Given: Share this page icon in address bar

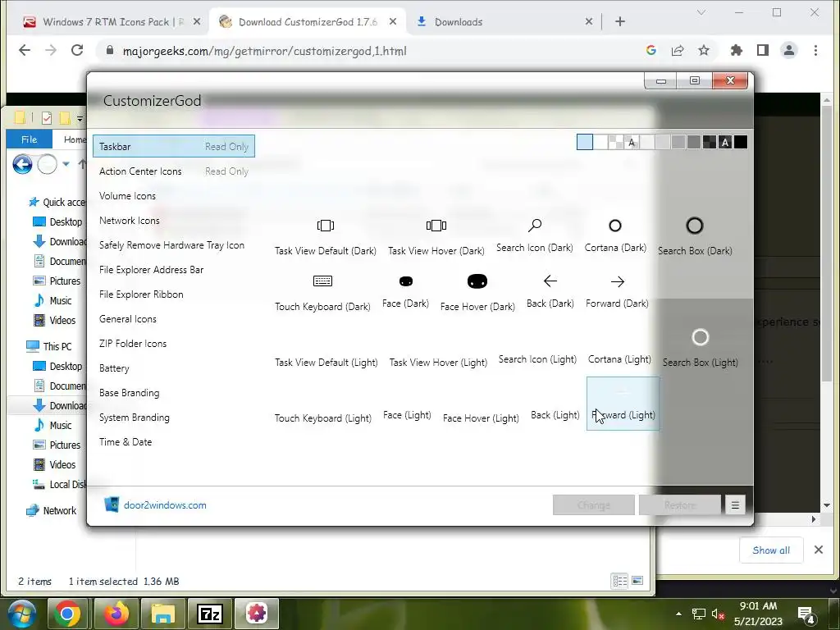Looking at the screenshot, I should click(x=677, y=50).
